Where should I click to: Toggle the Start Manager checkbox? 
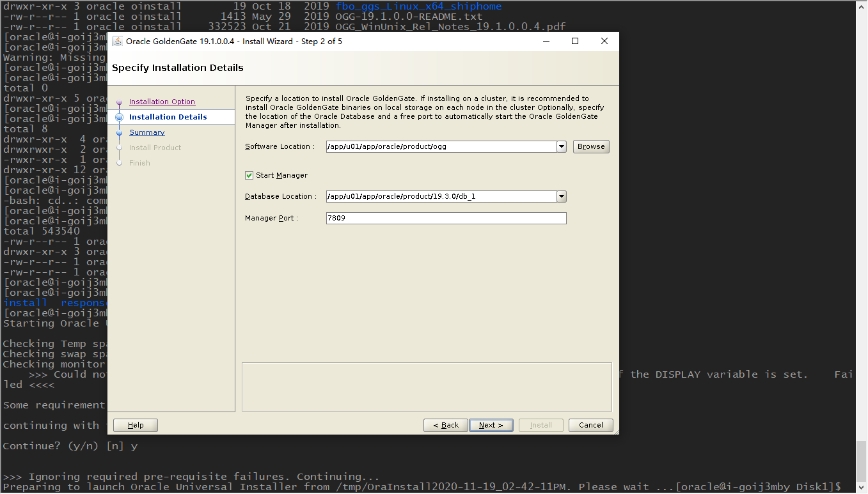click(x=248, y=176)
